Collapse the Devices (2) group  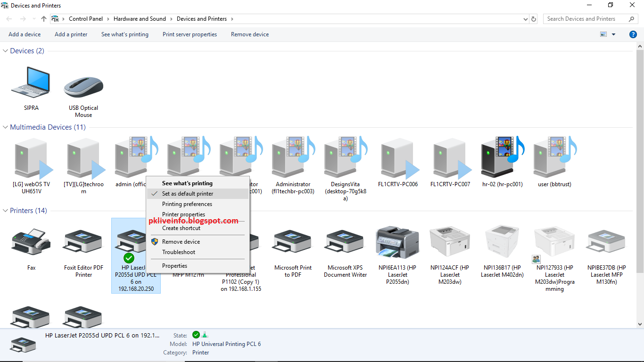(x=6, y=51)
